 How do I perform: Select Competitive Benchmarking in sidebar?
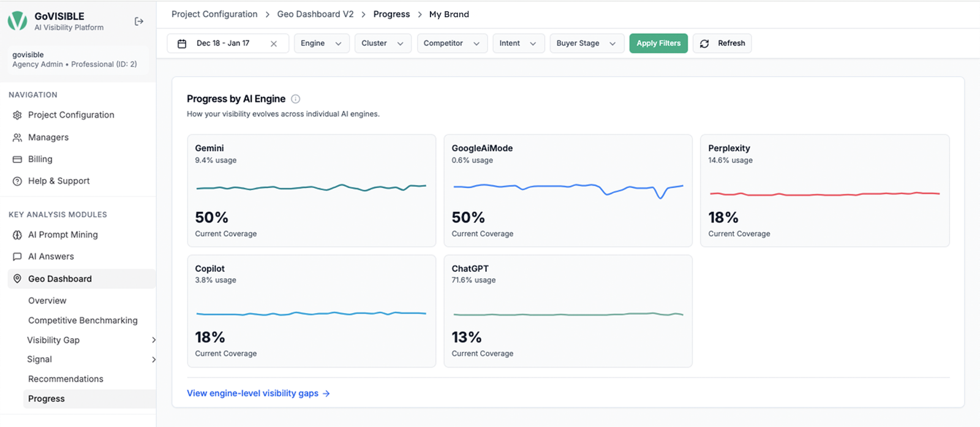click(x=83, y=320)
